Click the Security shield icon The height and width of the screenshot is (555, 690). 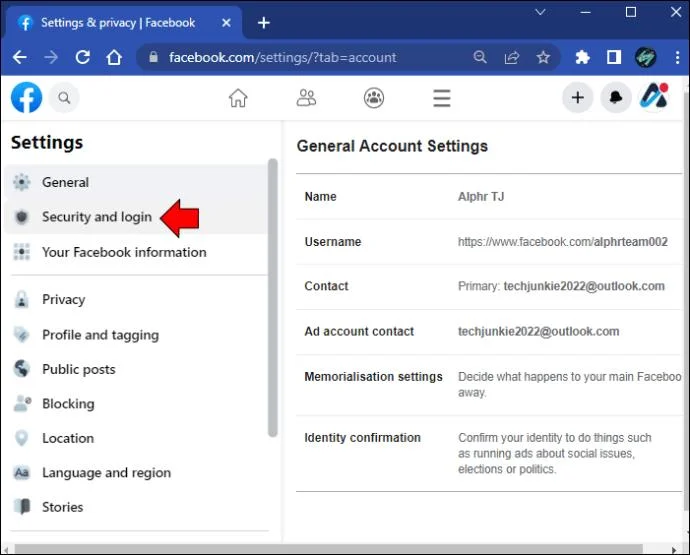pos(22,217)
